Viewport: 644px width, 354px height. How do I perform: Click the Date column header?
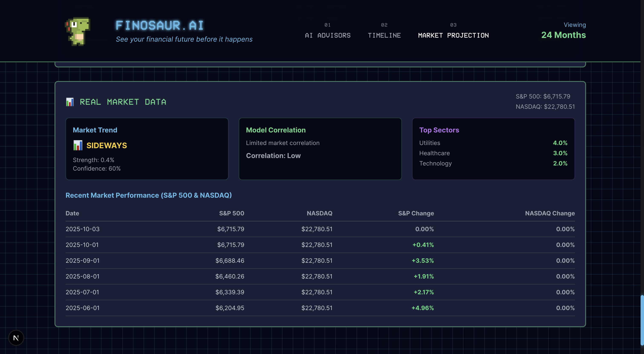(72, 213)
